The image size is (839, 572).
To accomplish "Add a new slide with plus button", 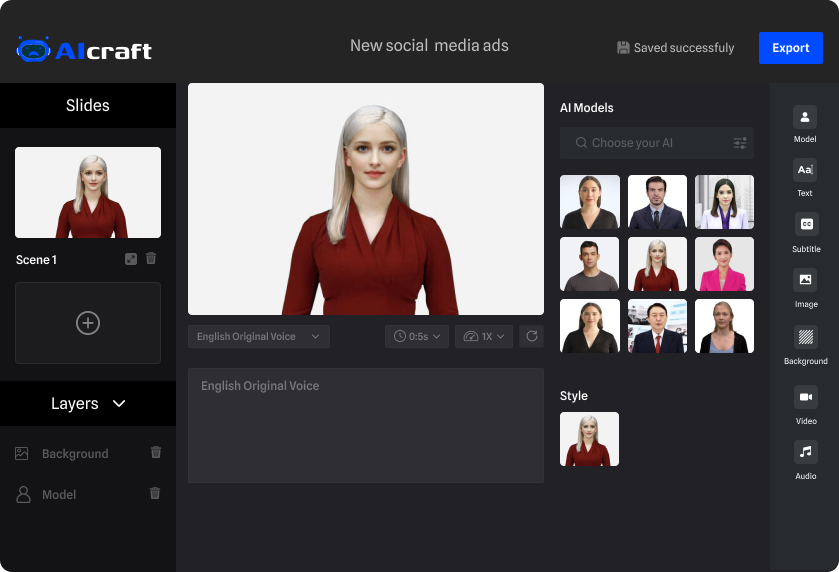I will pos(88,323).
